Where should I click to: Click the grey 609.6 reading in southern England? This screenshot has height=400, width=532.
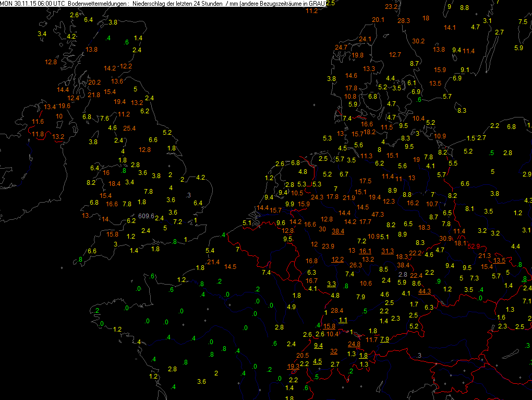coord(147,216)
